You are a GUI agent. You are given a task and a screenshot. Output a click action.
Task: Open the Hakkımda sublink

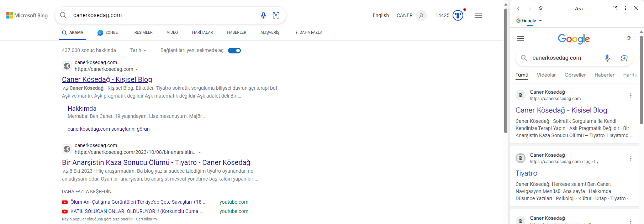tap(82, 108)
